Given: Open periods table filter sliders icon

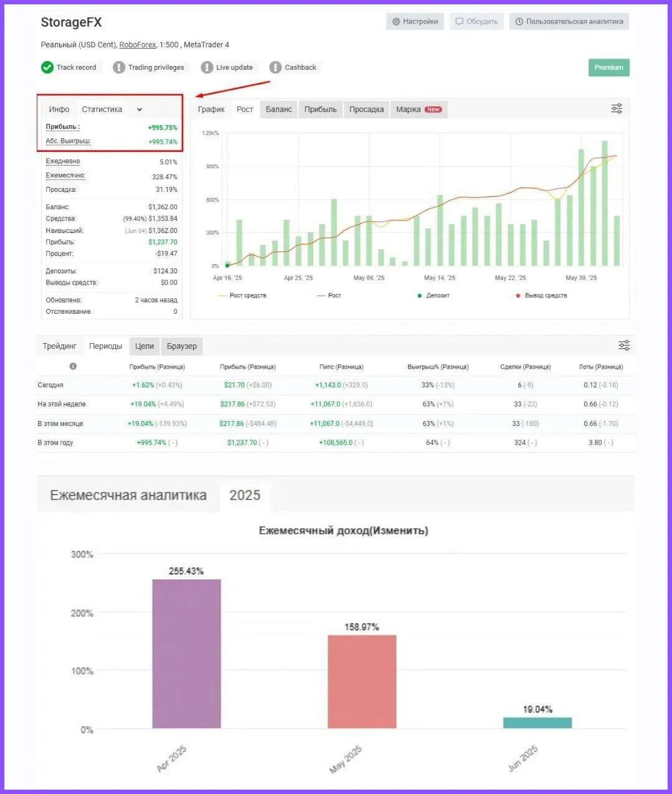Looking at the screenshot, I should click(624, 346).
